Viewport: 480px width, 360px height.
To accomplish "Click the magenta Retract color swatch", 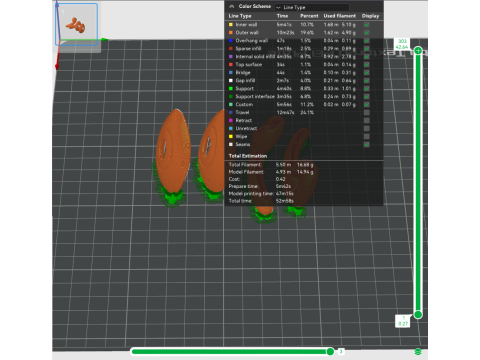I will (x=231, y=121).
